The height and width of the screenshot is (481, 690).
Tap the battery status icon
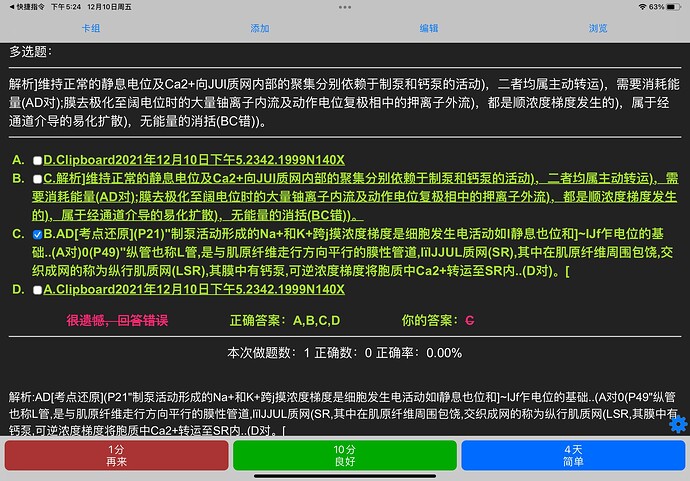point(673,7)
